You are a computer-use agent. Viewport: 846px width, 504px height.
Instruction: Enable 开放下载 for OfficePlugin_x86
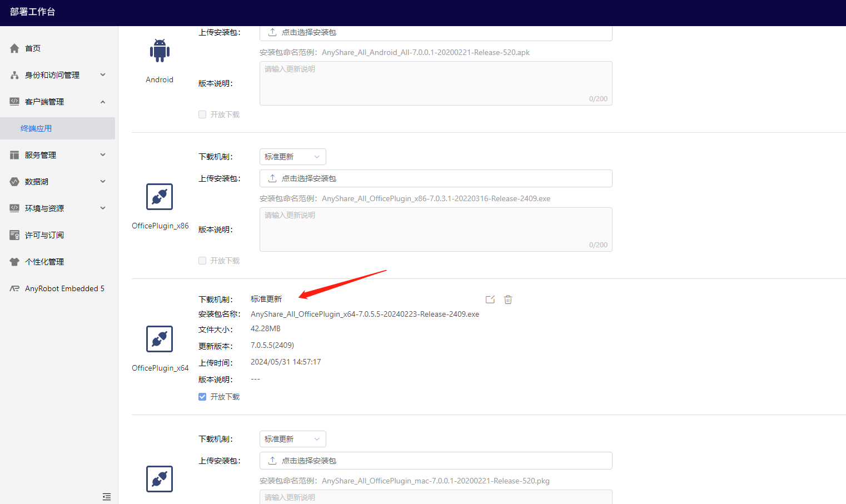pyautogui.click(x=202, y=261)
